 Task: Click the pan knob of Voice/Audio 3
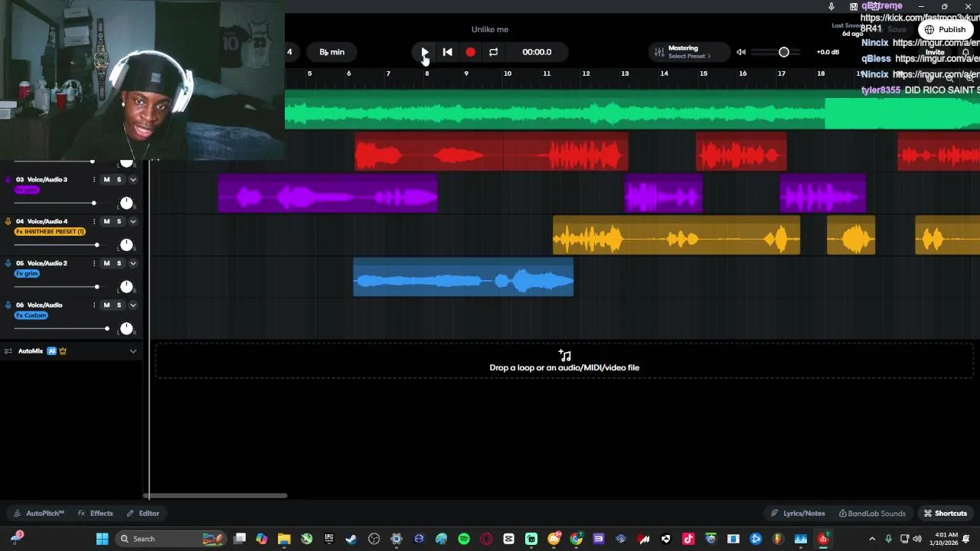point(126,203)
